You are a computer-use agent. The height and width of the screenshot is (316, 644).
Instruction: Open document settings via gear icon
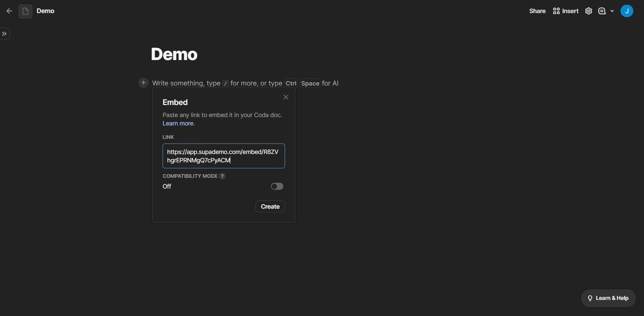[589, 11]
